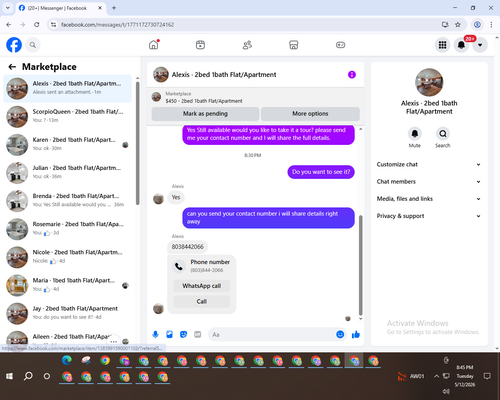The image size is (500, 400).
Task: Open Julian conversation
Action: pos(67,173)
